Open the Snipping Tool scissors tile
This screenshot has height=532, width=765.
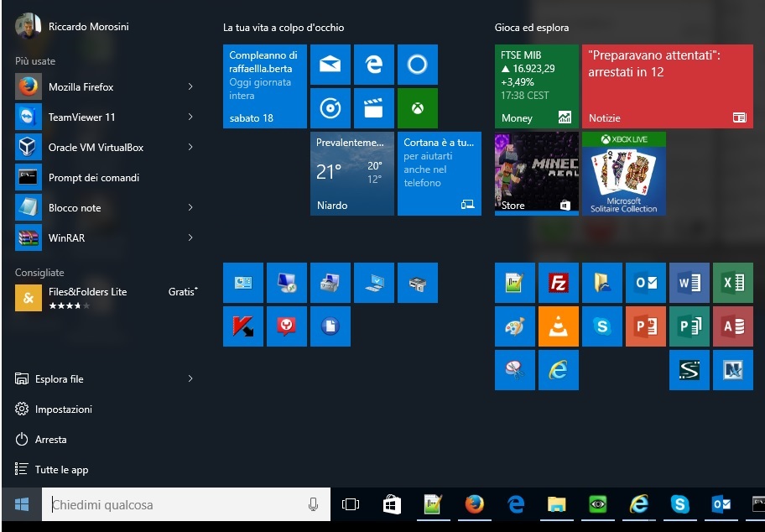(515, 370)
